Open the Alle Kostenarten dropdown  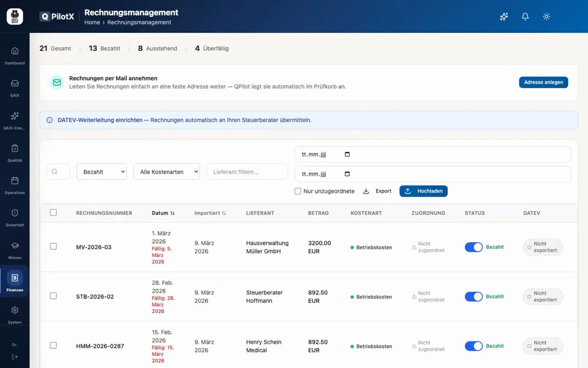coord(166,171)
